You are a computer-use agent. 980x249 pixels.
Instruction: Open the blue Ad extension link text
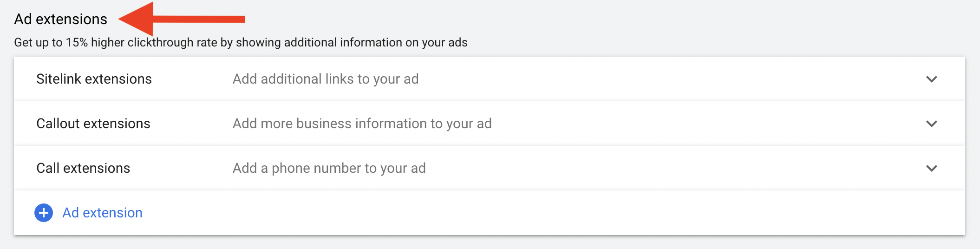[102, 213]
